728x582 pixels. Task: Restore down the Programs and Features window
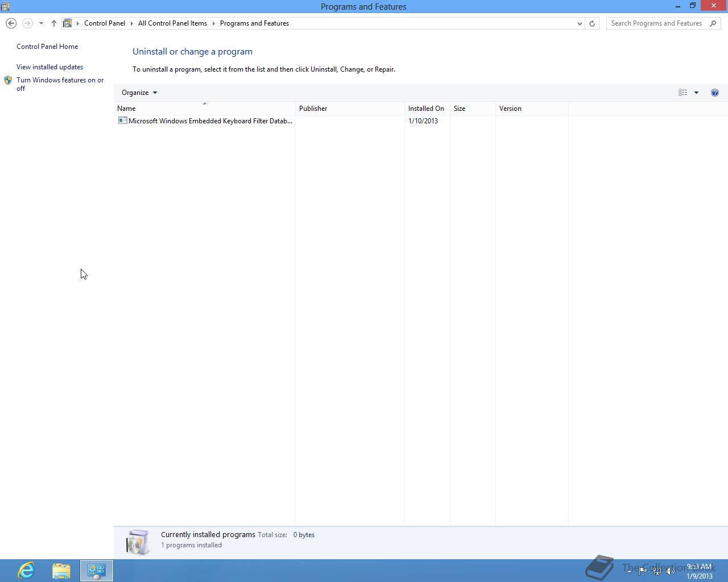click(693, 6)
